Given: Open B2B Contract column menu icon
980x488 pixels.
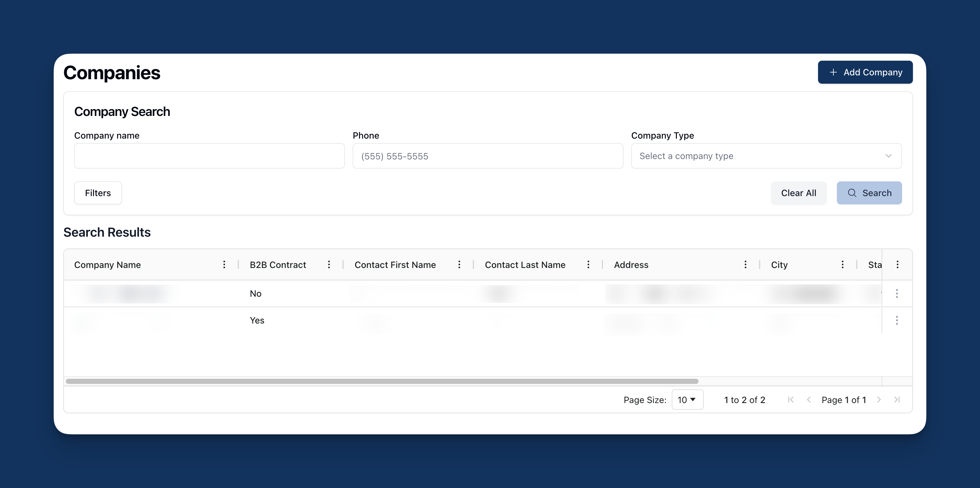Looking at the screenshot, I should [329, 264].
